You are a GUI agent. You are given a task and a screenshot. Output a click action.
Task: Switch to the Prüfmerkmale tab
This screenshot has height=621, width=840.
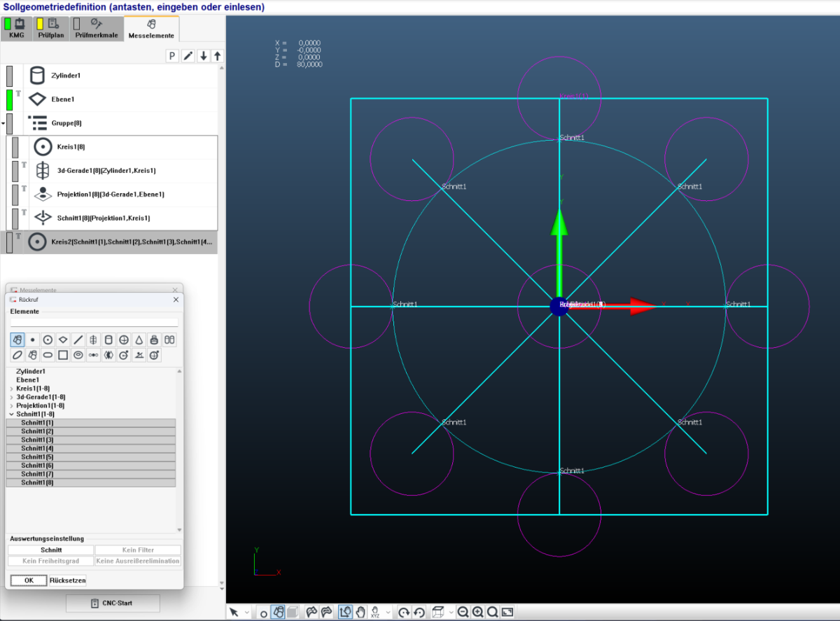tap(96, 28)
